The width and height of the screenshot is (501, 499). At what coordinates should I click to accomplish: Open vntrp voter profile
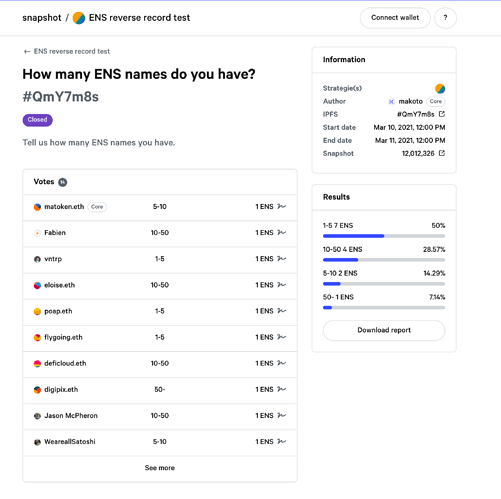pos(53,259)
